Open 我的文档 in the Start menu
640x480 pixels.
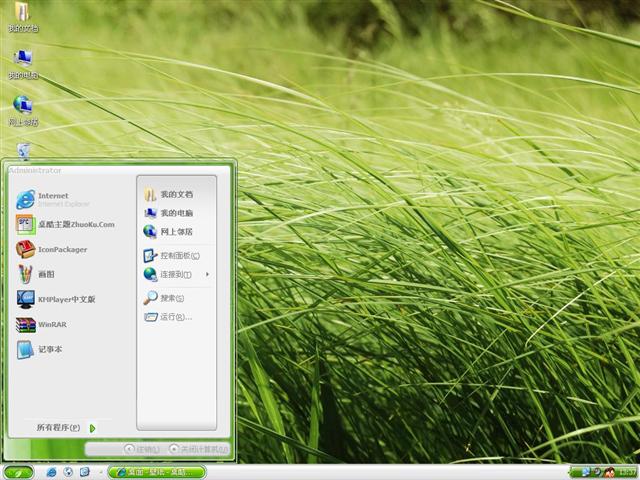(x=176, y=194)
